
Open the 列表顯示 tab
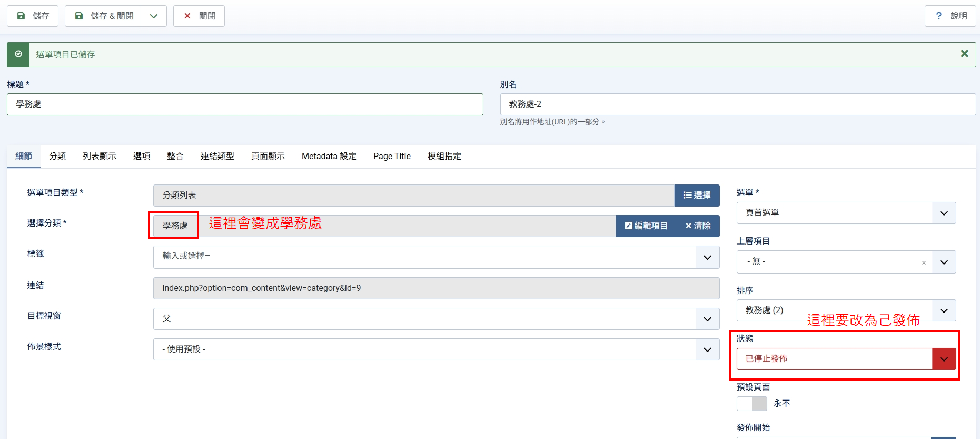click(x=100, y=156)
